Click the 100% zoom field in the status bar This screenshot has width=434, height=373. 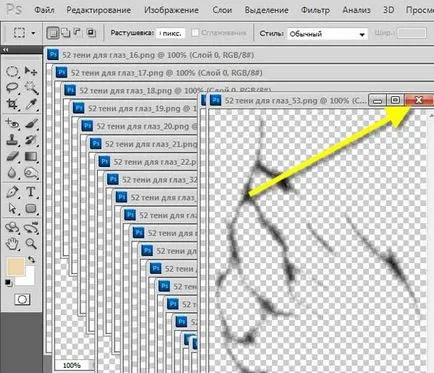[73, 365]
